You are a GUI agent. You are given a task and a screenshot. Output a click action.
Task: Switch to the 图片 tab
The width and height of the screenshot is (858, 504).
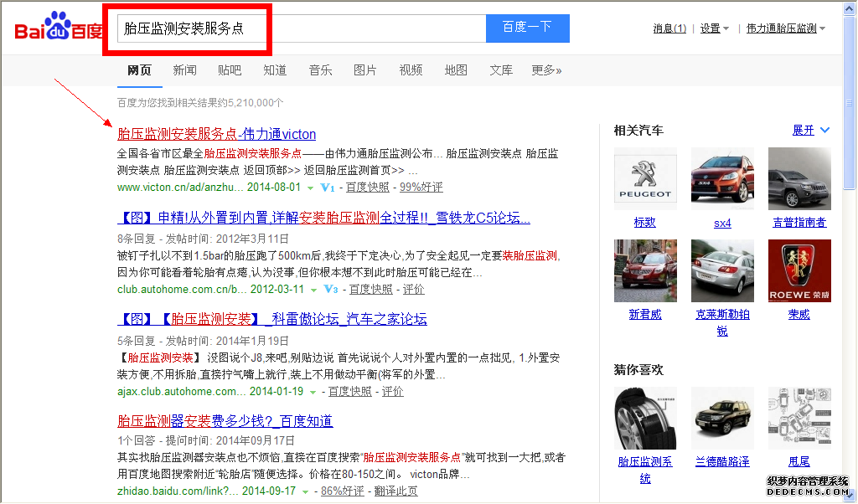pos(365,70)
